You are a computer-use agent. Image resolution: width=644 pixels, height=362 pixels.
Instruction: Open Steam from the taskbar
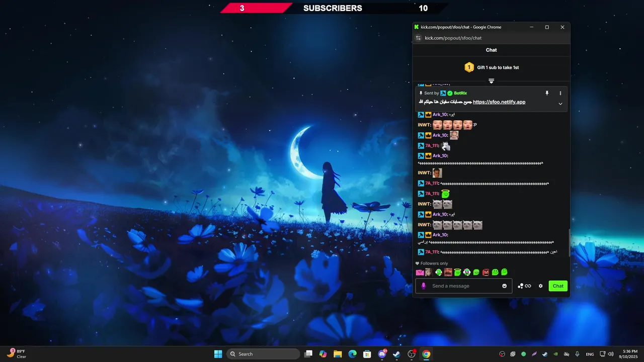coord(396,354)
